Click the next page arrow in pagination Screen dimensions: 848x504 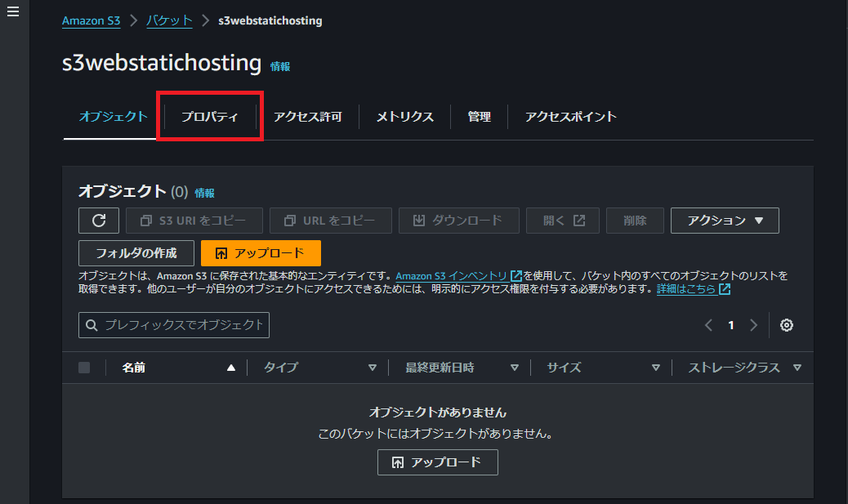(x=753, y=324)
